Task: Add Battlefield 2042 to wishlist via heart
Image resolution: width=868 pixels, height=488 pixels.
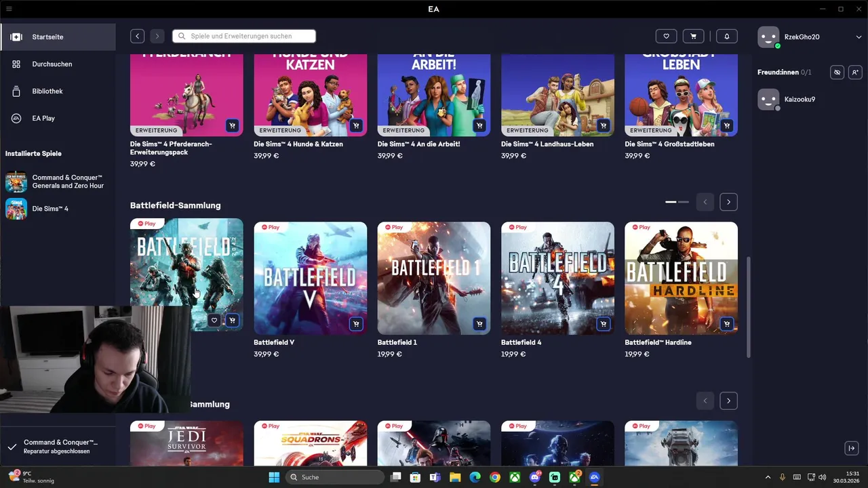Action: click(214, 321)
